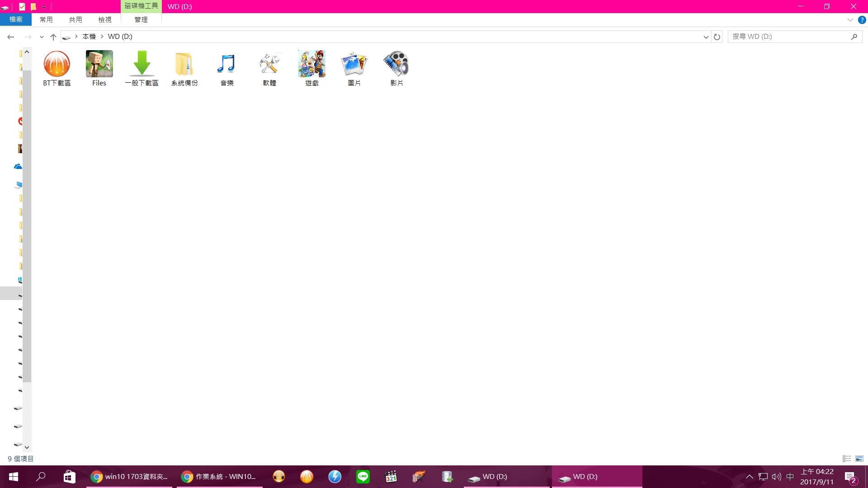Click the magnifier icon in search box
The height and width of the screenshot is (488, 868).
coord(854,37)
